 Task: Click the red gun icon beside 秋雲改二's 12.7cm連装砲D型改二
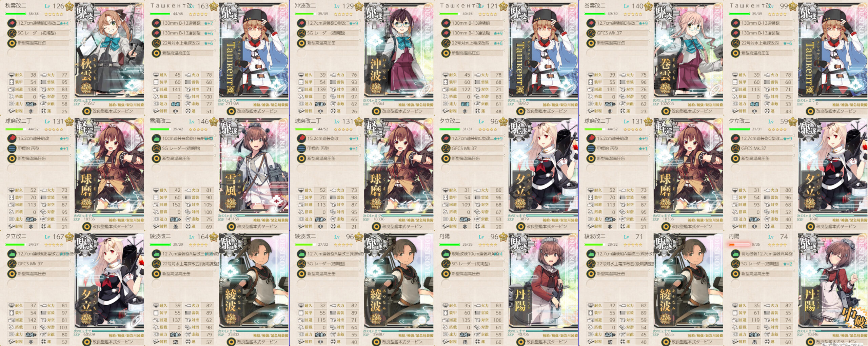coord(12,23)
